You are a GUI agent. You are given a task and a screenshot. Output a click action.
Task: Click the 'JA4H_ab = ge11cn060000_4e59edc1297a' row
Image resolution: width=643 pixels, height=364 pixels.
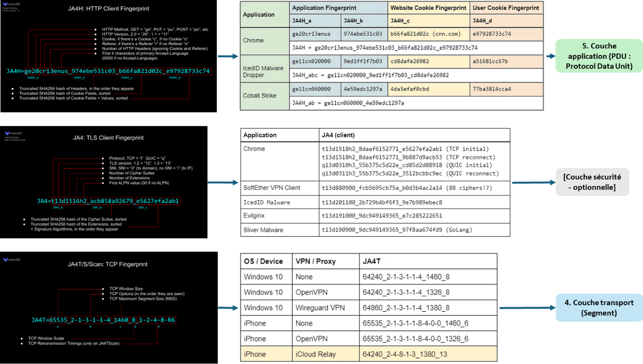tap(416, 103)
